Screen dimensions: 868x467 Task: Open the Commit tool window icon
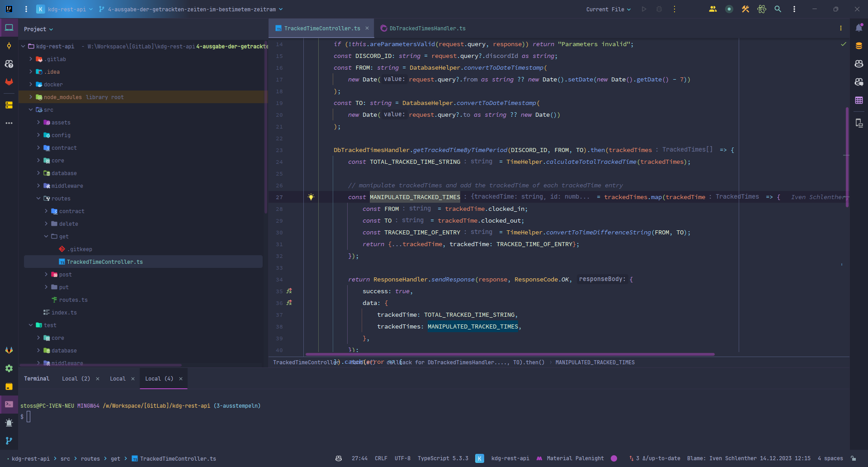coord(9,46)
